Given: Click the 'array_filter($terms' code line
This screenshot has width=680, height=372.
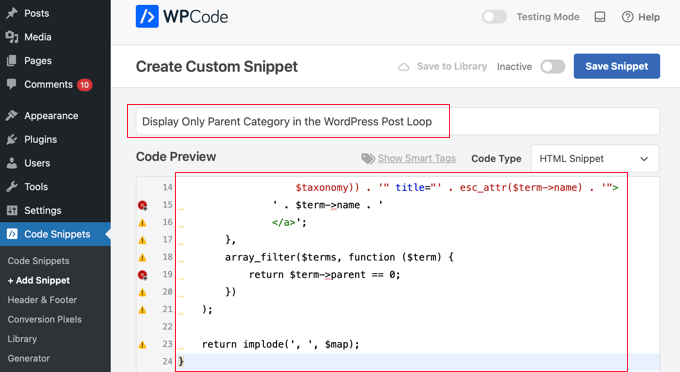Looking at the screenshot, I should 339,258.
